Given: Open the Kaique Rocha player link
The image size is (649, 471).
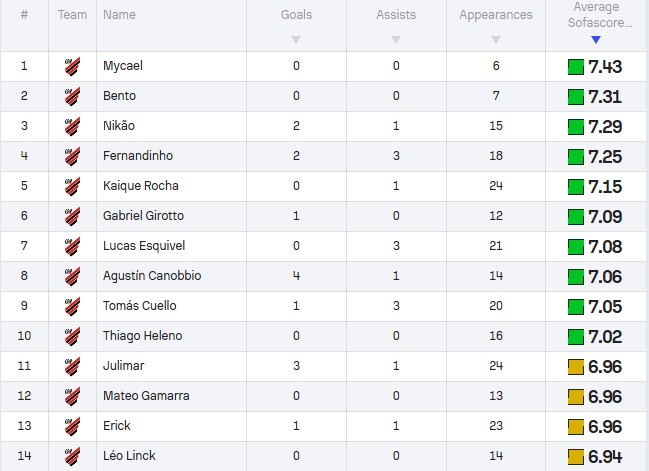Looking at the screenshot, I should click(x=141, y=186).
